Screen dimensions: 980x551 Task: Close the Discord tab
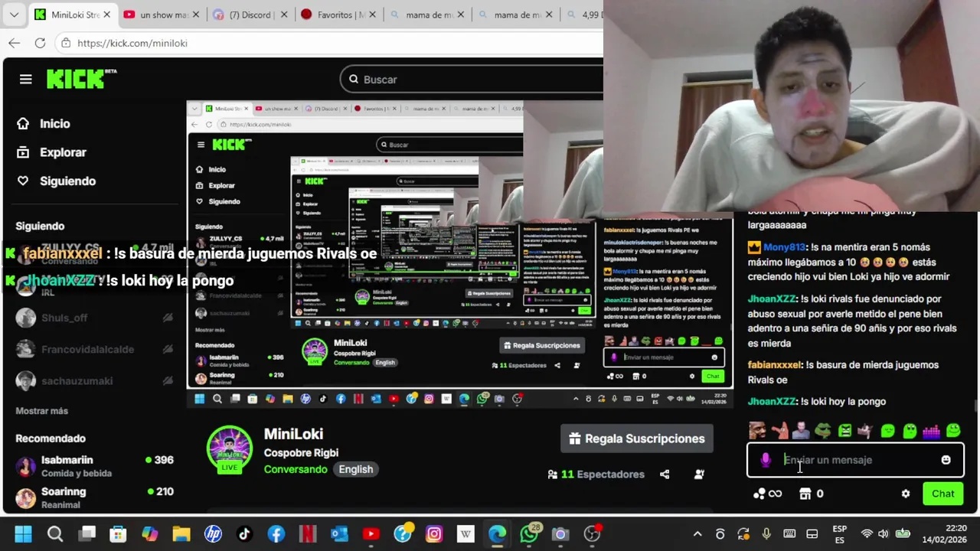click(285, 15)
